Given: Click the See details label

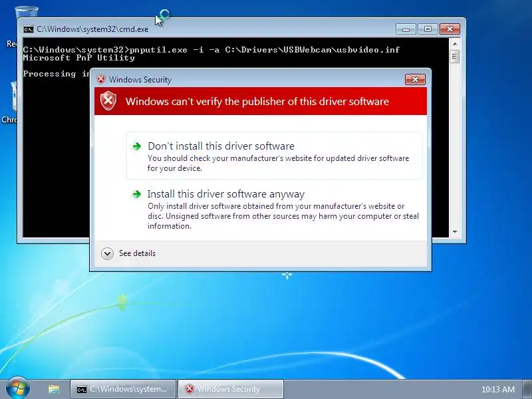Looking at the screenshot, I should 137,253.
